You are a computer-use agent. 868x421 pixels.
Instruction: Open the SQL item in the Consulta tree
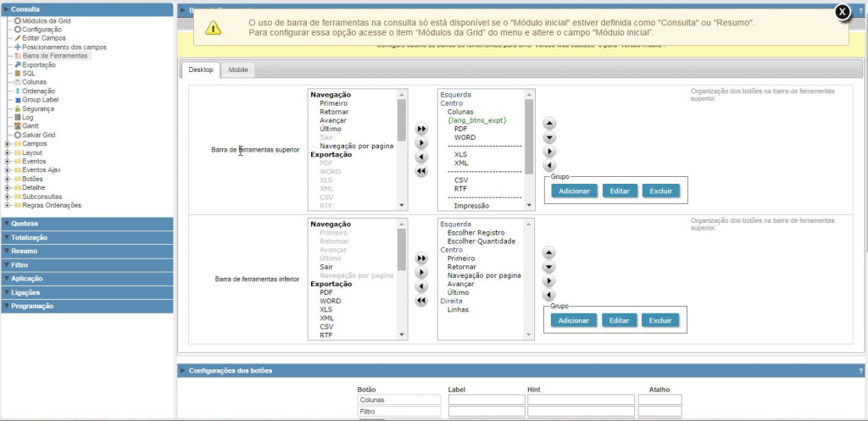[x=29, y=74]
